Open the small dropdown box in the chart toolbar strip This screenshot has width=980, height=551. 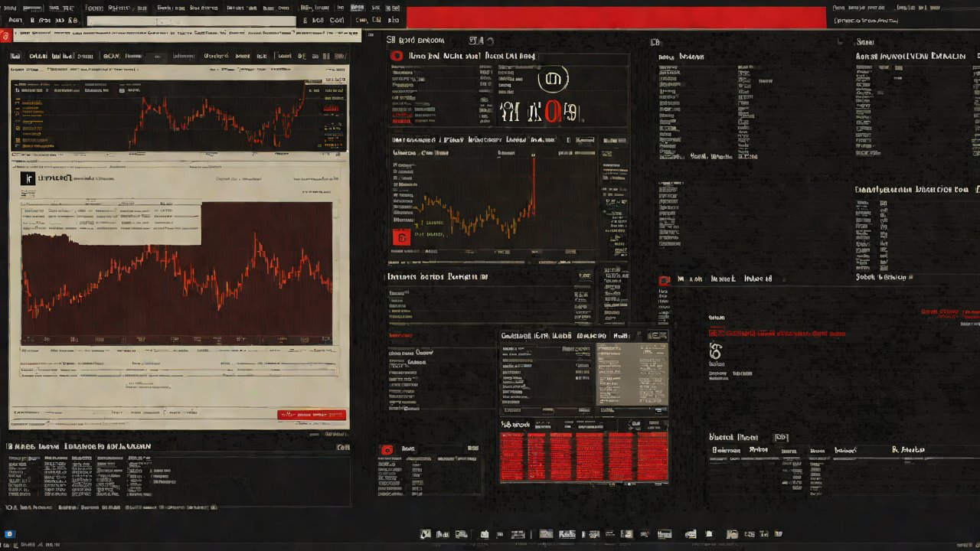(x=155, y=56)
